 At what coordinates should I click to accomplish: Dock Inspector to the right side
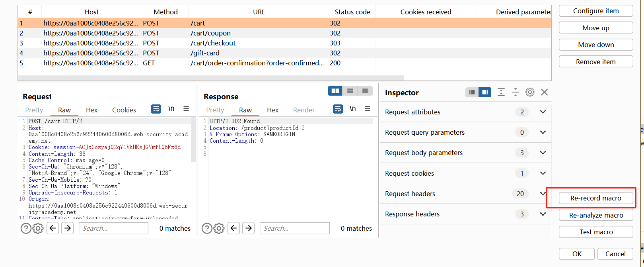[485, 92]
